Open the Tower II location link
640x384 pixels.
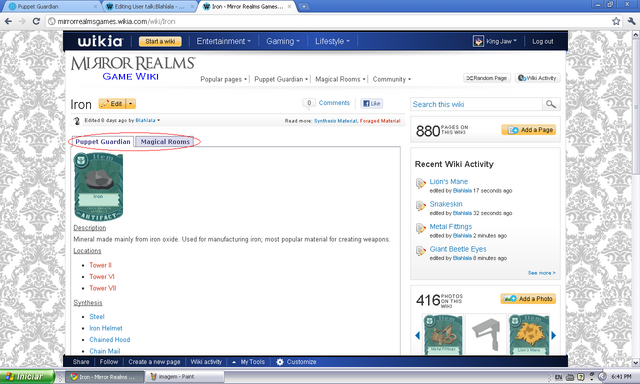[x=100, y=265]
